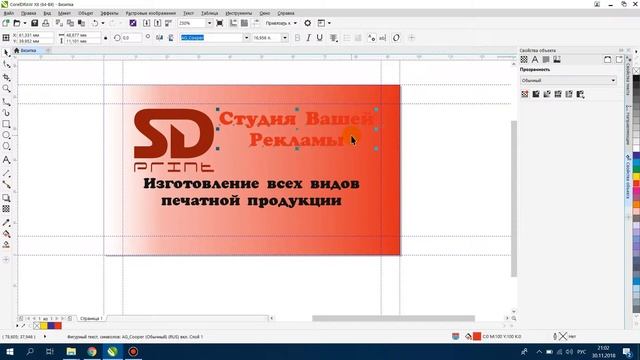Viewport: 640px width, 360px height.
Task: Switch to the Визитка document tab
Action: point(28,51)
